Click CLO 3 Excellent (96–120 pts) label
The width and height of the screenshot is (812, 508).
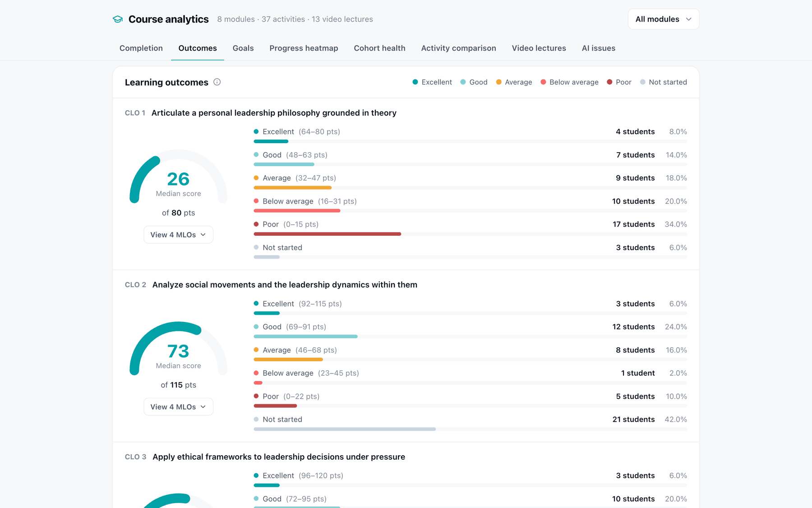(x=298, y=476)
